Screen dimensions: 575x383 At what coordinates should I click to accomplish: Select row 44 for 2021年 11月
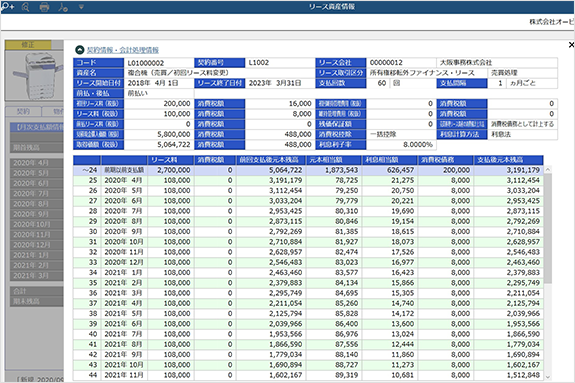click(308, 375)
